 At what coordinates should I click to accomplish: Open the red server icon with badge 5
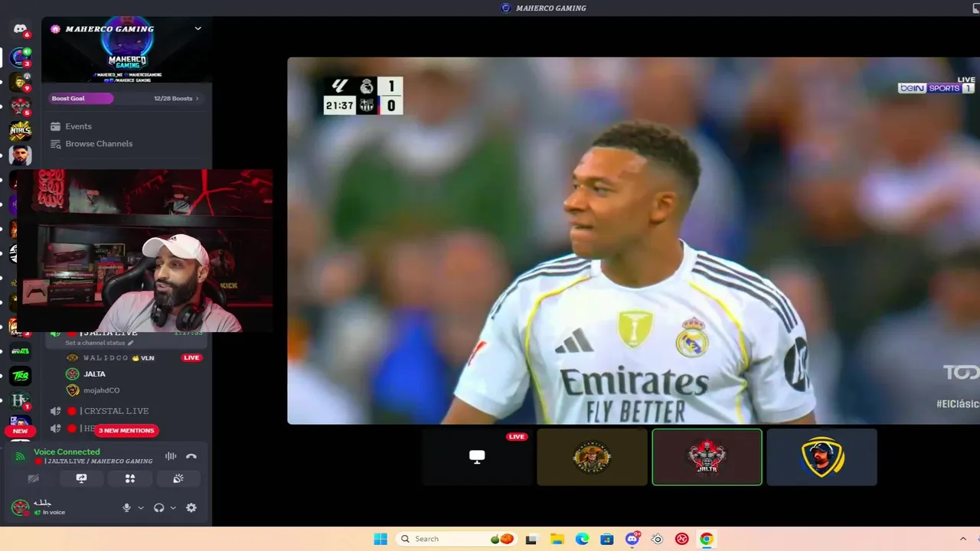click(x=21, y=106)
